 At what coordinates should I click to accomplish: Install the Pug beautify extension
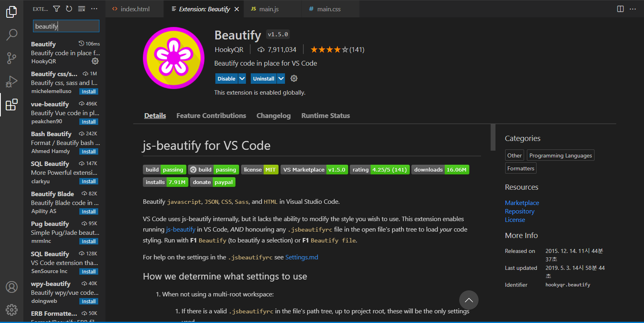(x=89, y=242)
